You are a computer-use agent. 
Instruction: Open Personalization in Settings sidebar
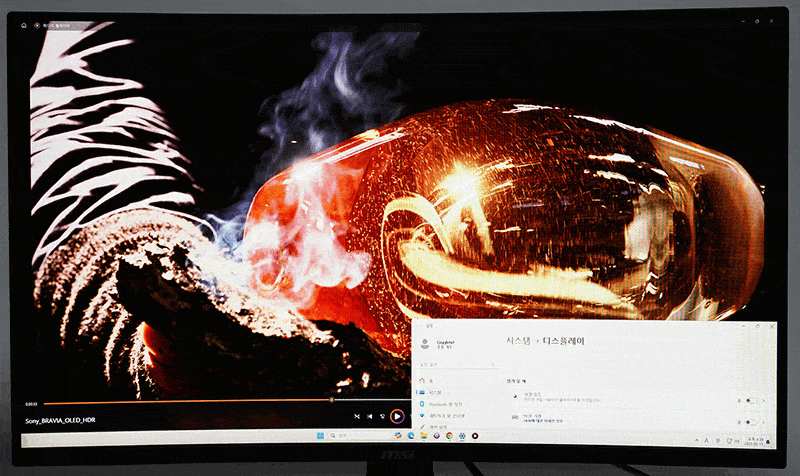pyautogui.click(x=434, y=427)
